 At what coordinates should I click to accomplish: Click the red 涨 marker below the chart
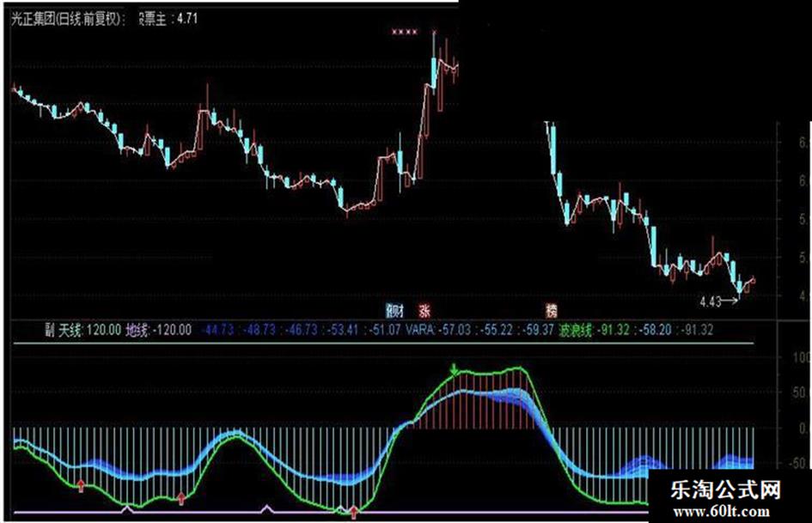click(424, 310)
